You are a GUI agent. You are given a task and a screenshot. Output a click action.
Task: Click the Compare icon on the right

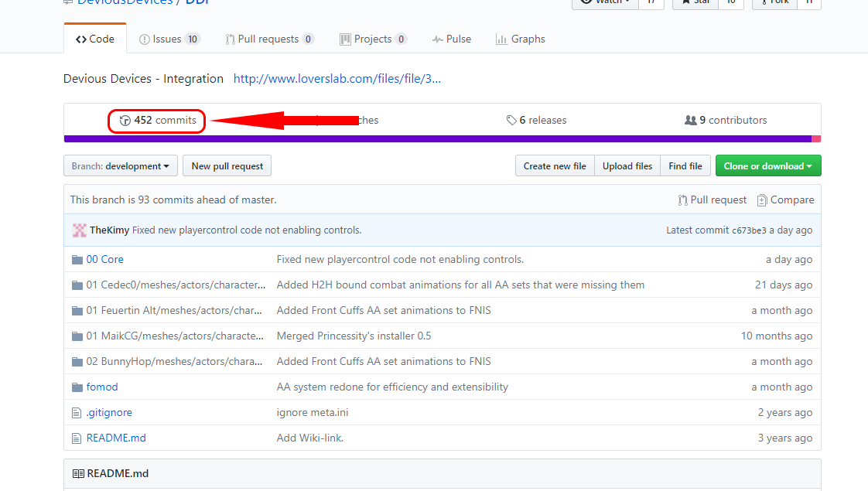click(764, 199)
